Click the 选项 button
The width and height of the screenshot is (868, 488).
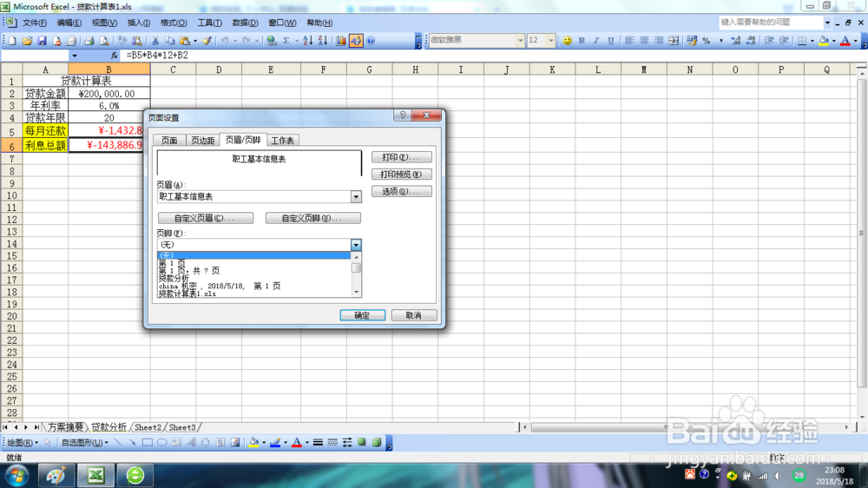click(401, 192)
